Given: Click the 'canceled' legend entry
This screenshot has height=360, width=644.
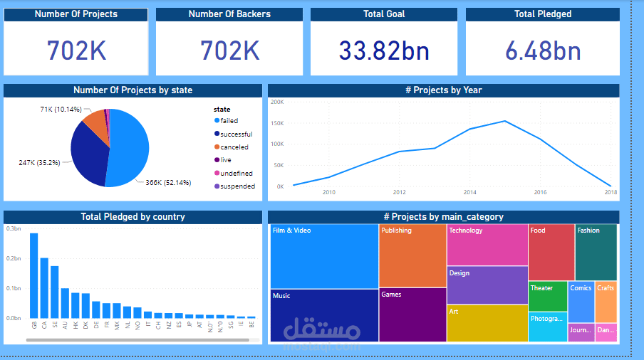Looking at the screenshot, I should [232, 147].
